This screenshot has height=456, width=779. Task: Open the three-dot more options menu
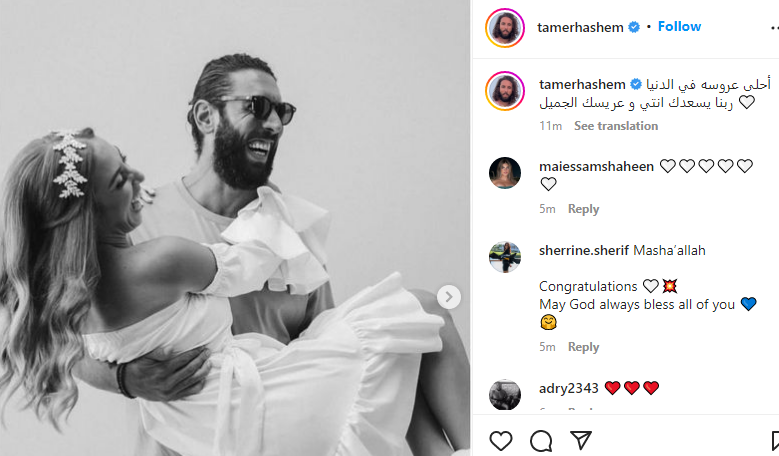click(x=773, y=28)
